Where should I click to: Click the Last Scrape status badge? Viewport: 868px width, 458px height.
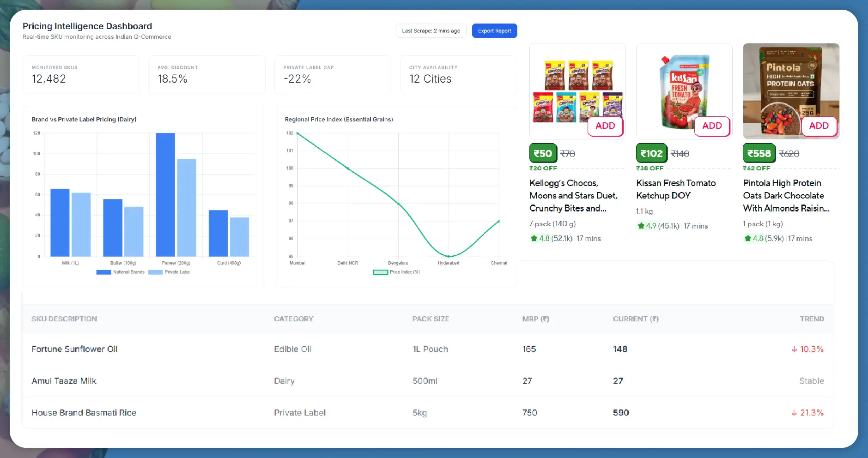point(431,31)
